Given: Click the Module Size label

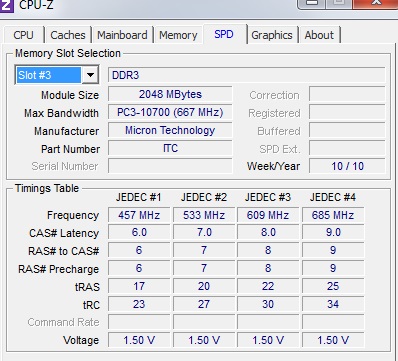Looking at the screenshot, I should (70, 95).
